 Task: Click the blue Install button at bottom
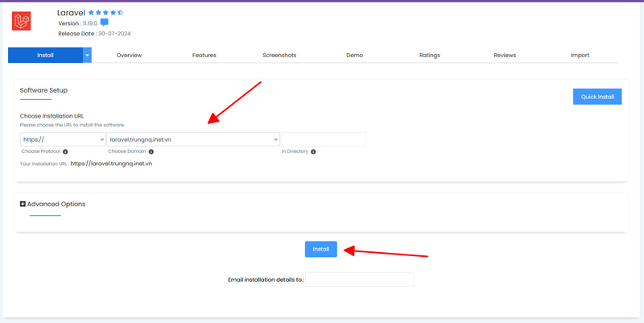[x=320, y=249]
